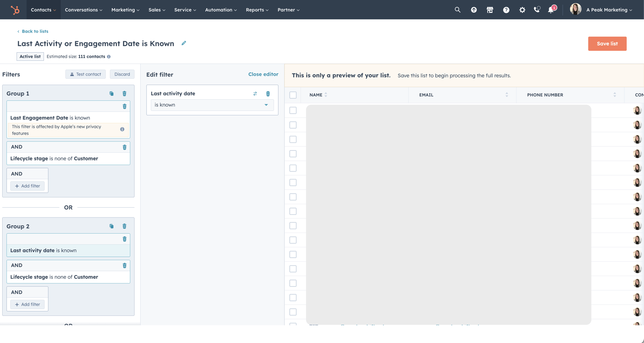Click the Save list button
The image size is (644, 343).
(607, 43)
